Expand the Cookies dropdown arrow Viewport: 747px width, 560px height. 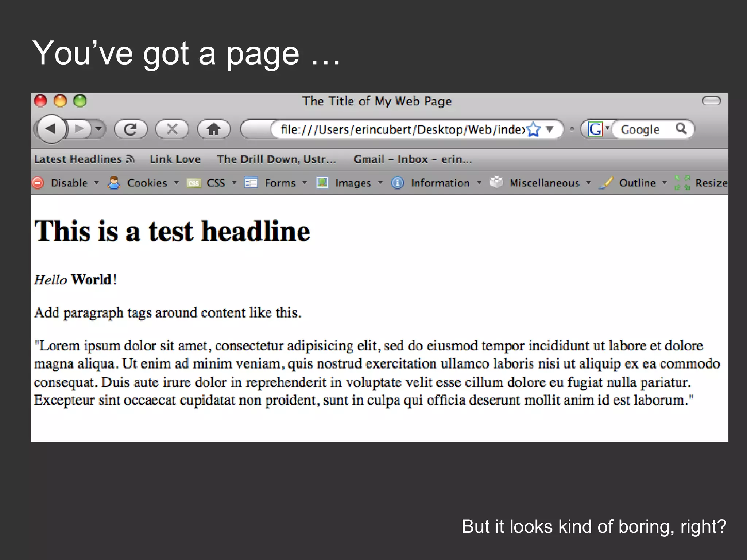177,182
